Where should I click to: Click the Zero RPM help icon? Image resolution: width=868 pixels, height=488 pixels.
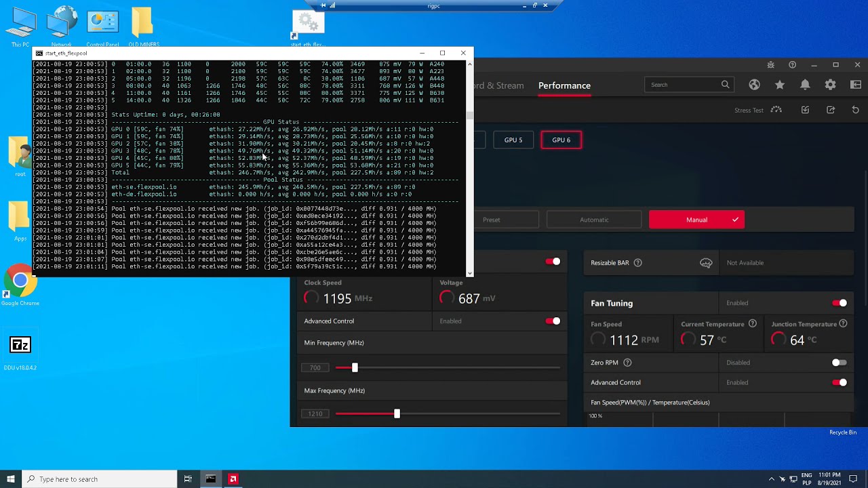tap(627, 363)
